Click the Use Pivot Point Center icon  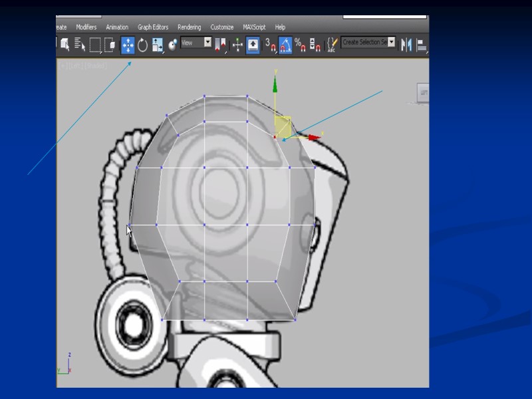tap(221, 45)
